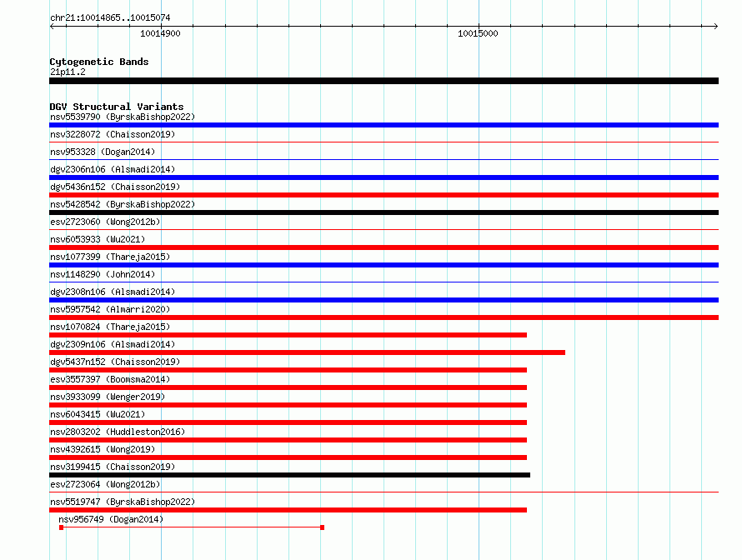Click the thin red line under esv2723060
The height and width of the screenshot is (560, 742).
tap(384, 229)
